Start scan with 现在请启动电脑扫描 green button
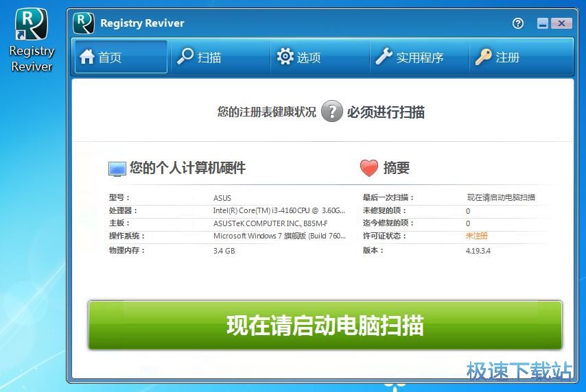Viewport: 586px width, 392px height. (325, 325)
